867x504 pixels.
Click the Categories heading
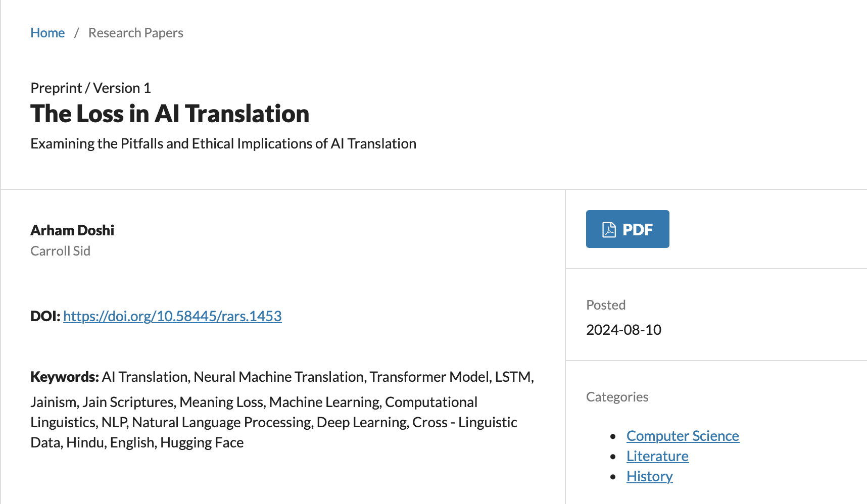617,397
